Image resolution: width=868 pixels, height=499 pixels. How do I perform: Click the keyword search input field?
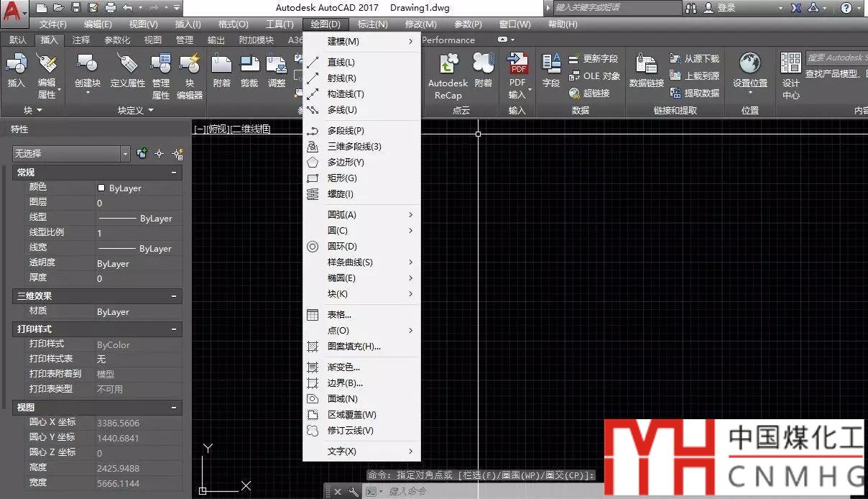coord(617,8)
